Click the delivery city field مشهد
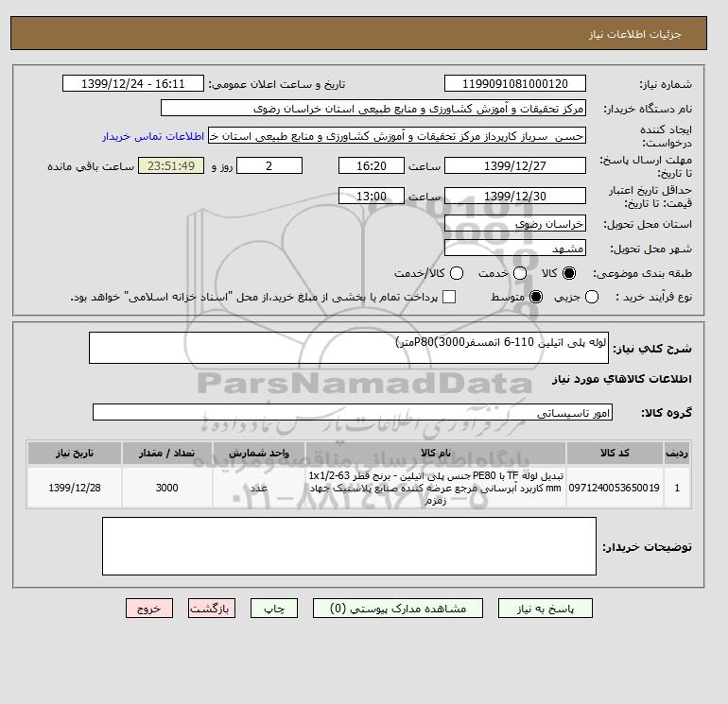Viewport: 728px width, 704px height. [515, 248]
